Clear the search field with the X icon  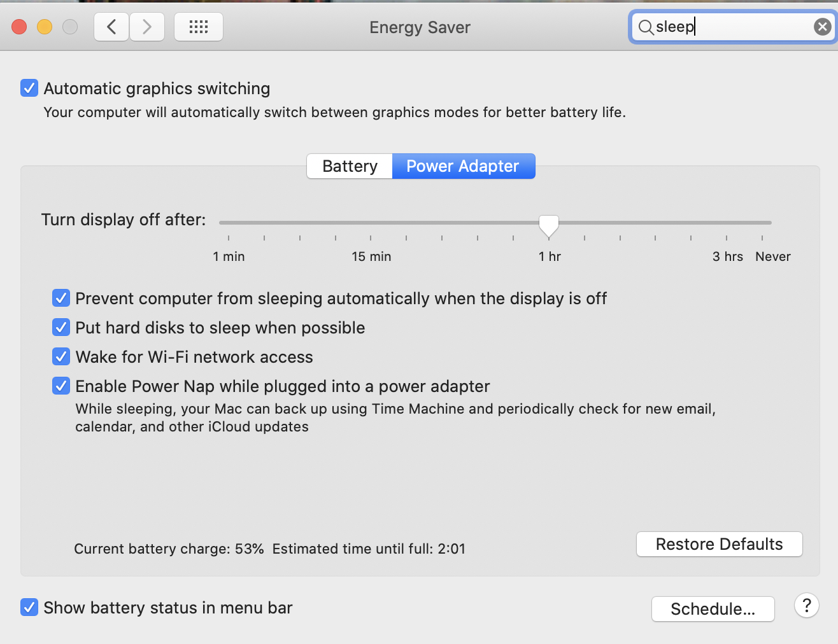click(x=822, y=26)
